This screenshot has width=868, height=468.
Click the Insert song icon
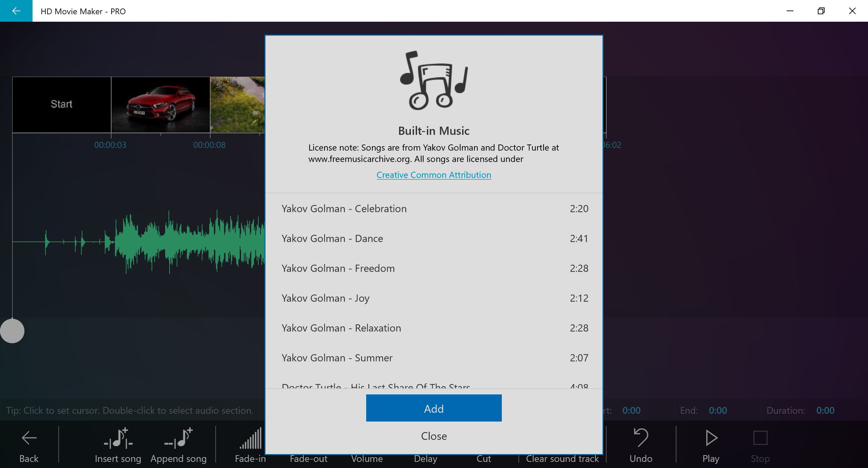[x=118, y=438]
